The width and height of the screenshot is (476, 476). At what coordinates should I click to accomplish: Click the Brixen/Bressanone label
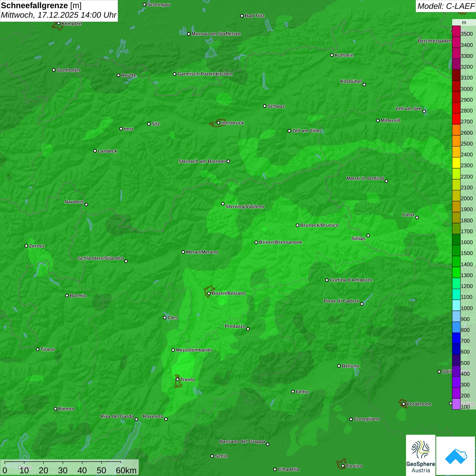280,242
